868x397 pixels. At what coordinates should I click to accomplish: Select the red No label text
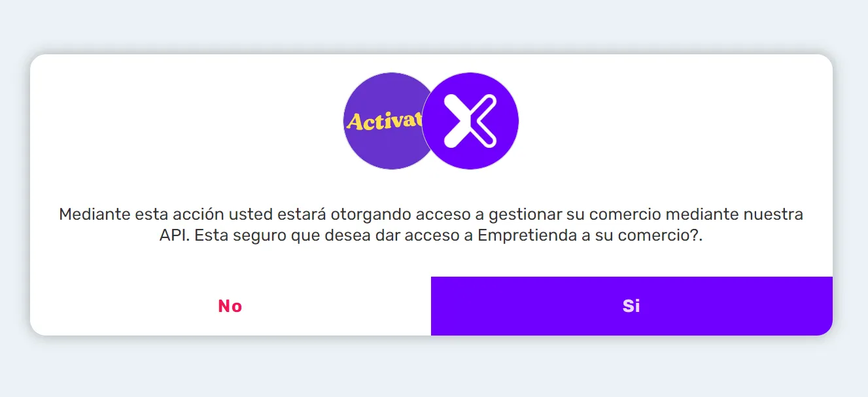click(230, 306)
